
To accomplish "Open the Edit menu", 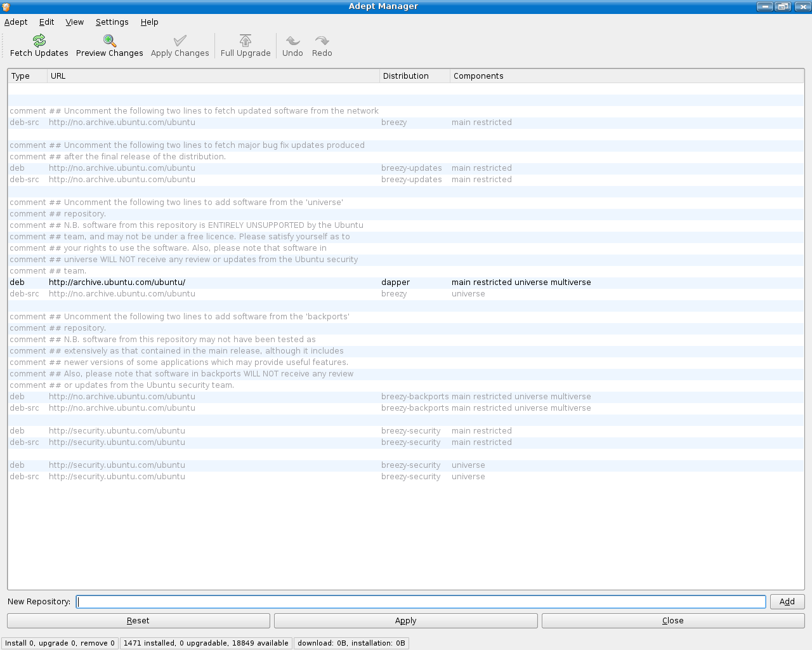I will coord(46,22).
